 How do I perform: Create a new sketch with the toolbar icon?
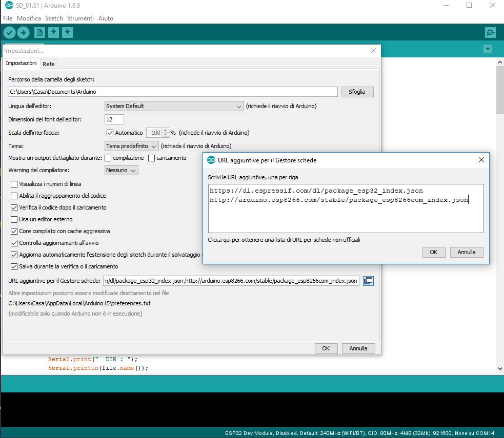point(39,32)
